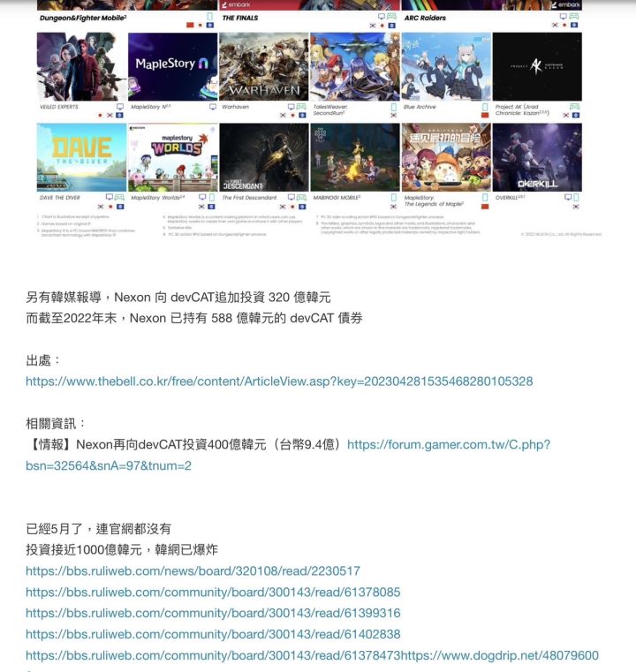
Task: Click the PC monitor icon beside THE FINALS
Action: (x=381, y=16)
